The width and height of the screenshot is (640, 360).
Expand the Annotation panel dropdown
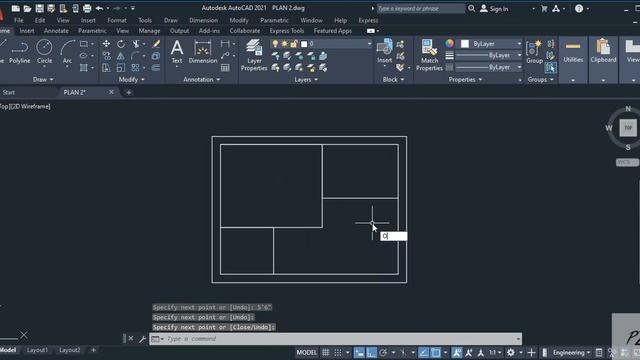click(202, 80)
